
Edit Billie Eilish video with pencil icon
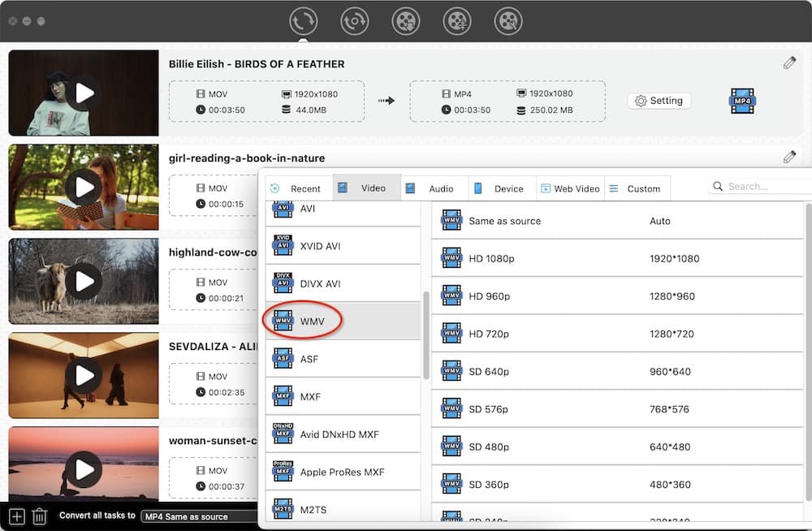789,63
